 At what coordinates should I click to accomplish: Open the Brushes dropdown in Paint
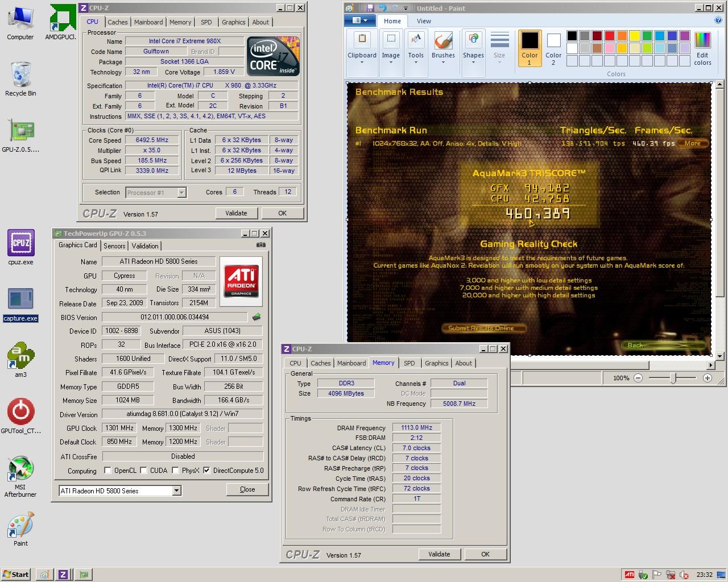443,53
